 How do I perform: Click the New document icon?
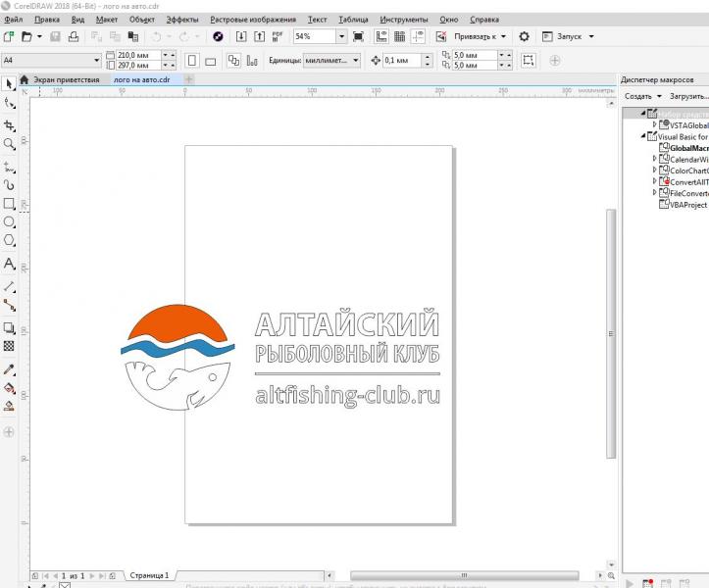(x=9, y=36)
